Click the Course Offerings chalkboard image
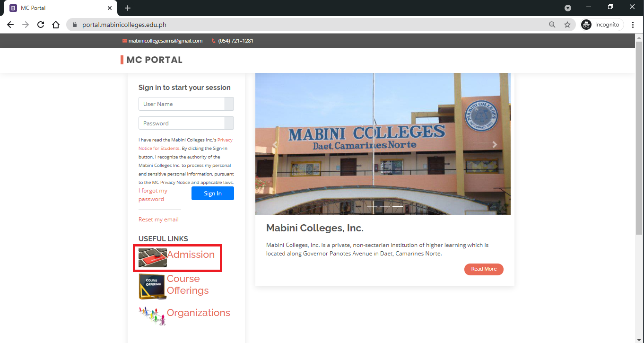The width and height of the screenshot is (644, 343). point(152,286)
